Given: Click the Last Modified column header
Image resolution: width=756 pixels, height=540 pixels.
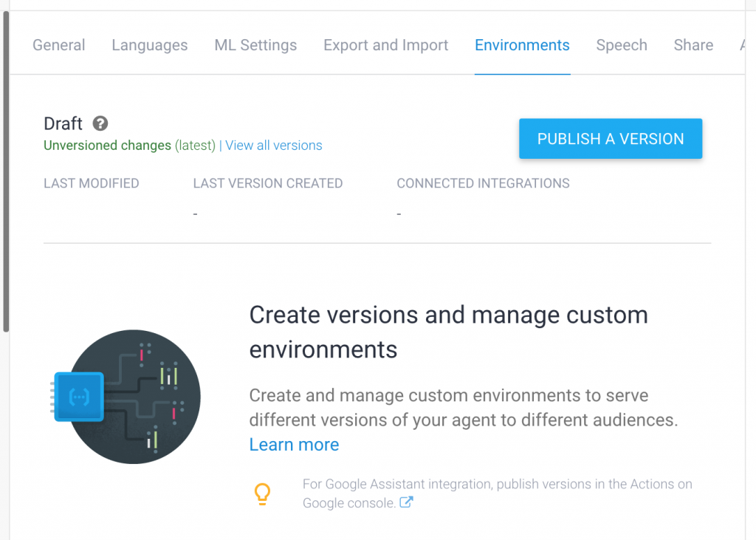Looking at the screenshot, I should [92, 183].
